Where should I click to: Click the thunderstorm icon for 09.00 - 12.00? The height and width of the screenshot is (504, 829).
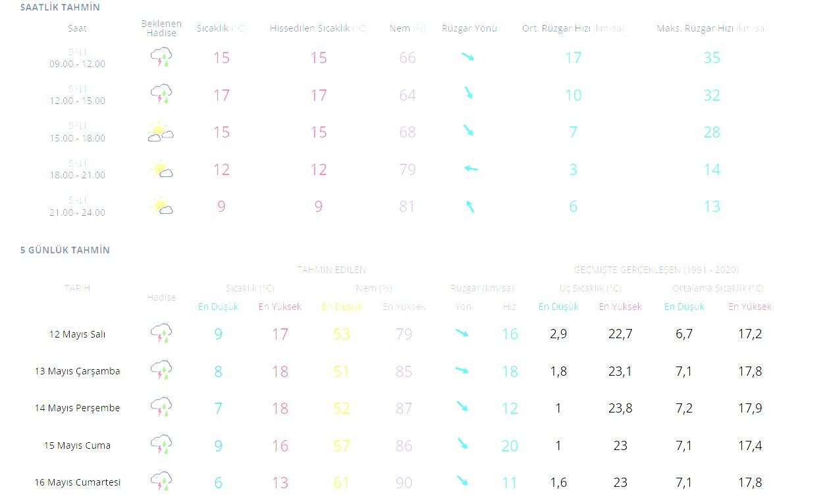pyautogui.click(x=161, y=57)
